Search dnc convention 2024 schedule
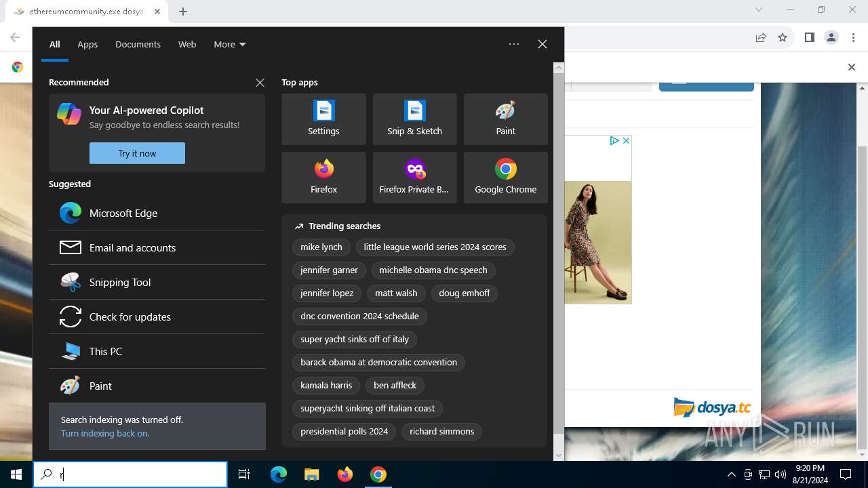 coord(359,317)
